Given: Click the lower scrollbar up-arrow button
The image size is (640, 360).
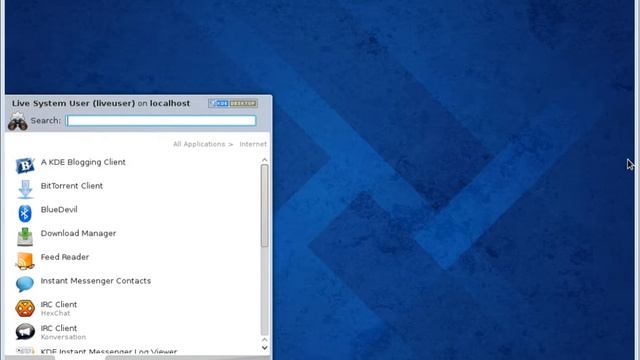Looking at the screenshot, I should click(x=264, y=340).
